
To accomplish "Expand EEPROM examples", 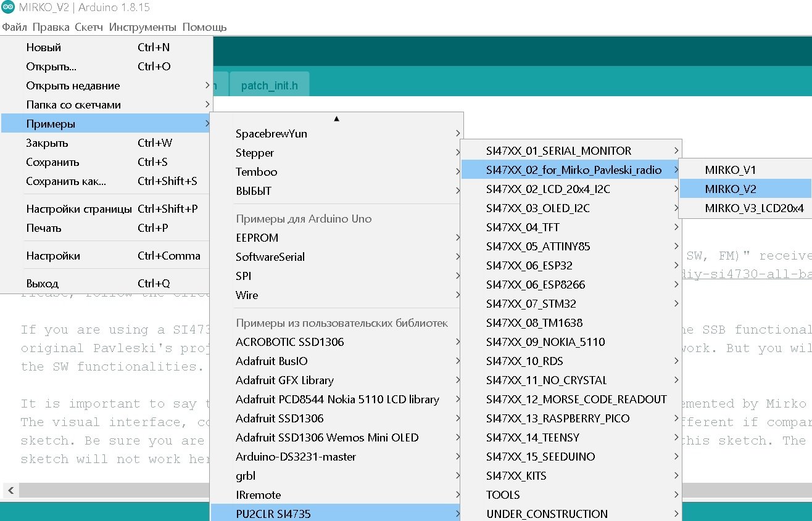I will tap(336, 238).
